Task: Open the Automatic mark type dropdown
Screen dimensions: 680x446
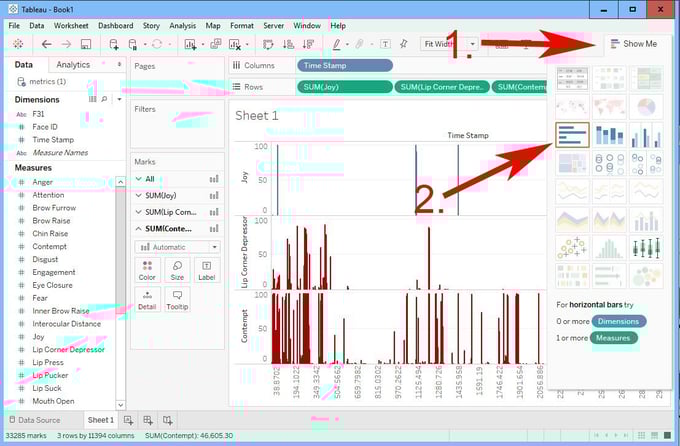Action: [x=177, y=247]
